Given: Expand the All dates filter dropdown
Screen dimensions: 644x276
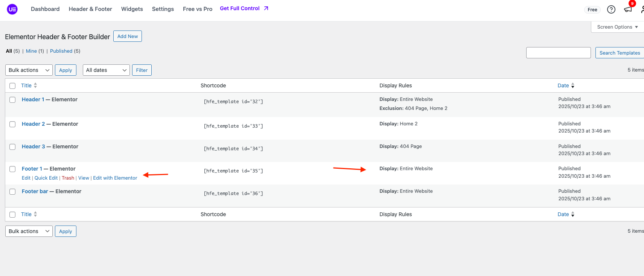Looking at the screenshot, I should pyautogui.click(x=106, y=70).
